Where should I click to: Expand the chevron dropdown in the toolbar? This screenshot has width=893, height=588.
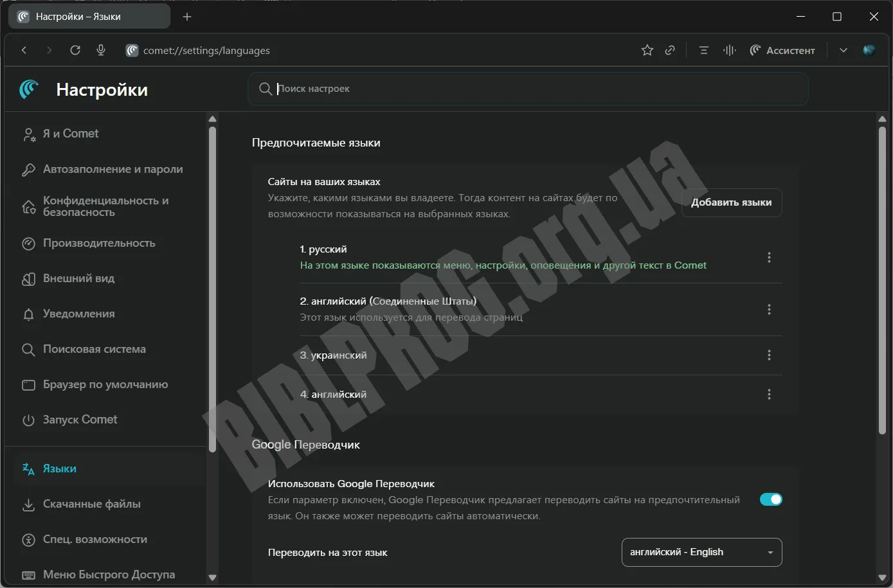(843, 50)
